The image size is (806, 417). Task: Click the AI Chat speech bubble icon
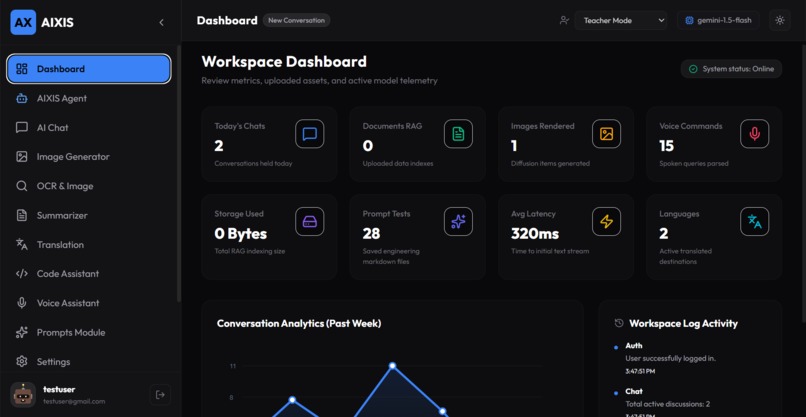[22, 128]
